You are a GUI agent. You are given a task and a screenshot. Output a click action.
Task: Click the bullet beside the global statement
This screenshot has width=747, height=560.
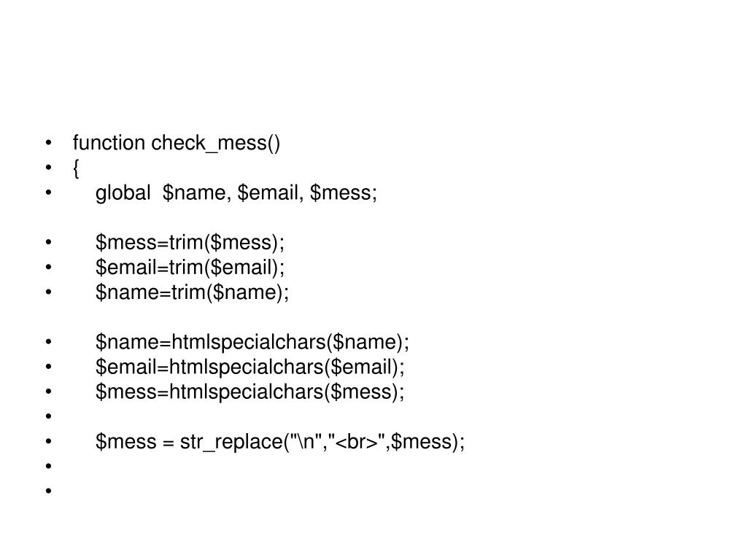(49, 192)
